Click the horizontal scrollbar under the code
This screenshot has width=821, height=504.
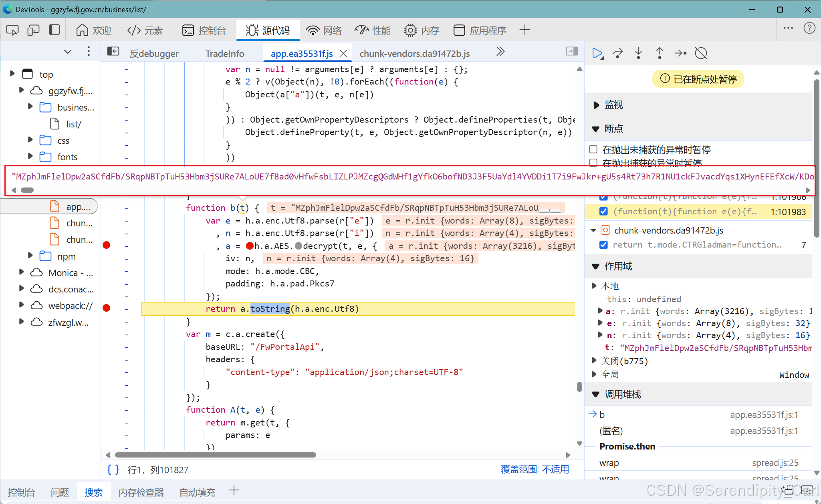(x=216, y=455)
